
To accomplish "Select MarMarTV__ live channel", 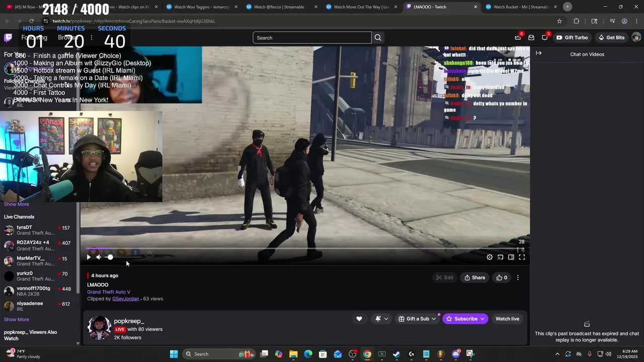I will pyautogui.click(x=38, y=261).
